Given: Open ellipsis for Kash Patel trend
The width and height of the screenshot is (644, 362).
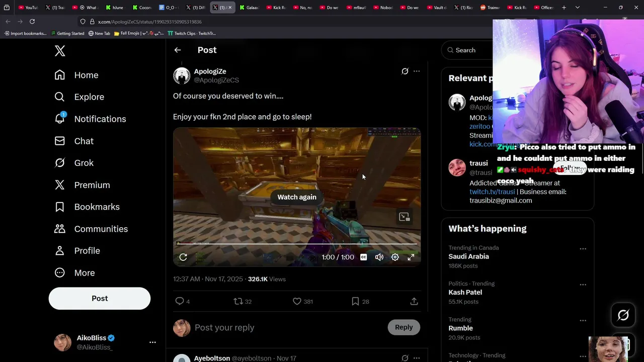Looking at the screenshot, I should (583, 285).
